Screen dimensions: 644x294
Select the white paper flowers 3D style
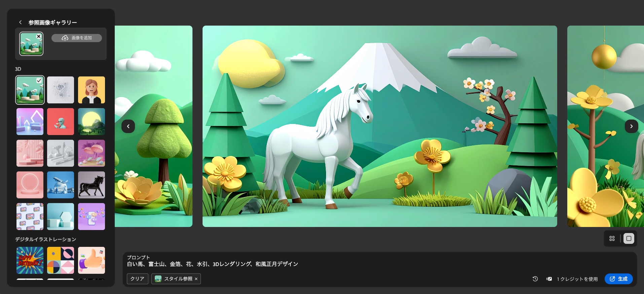pyautogui.click(x=61, y=90)
